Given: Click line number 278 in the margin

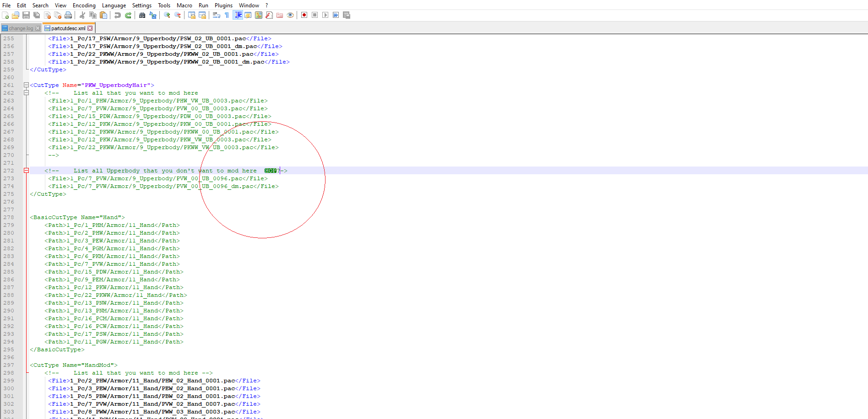Looking at the screenshot, I should click(x=9, y=217).
